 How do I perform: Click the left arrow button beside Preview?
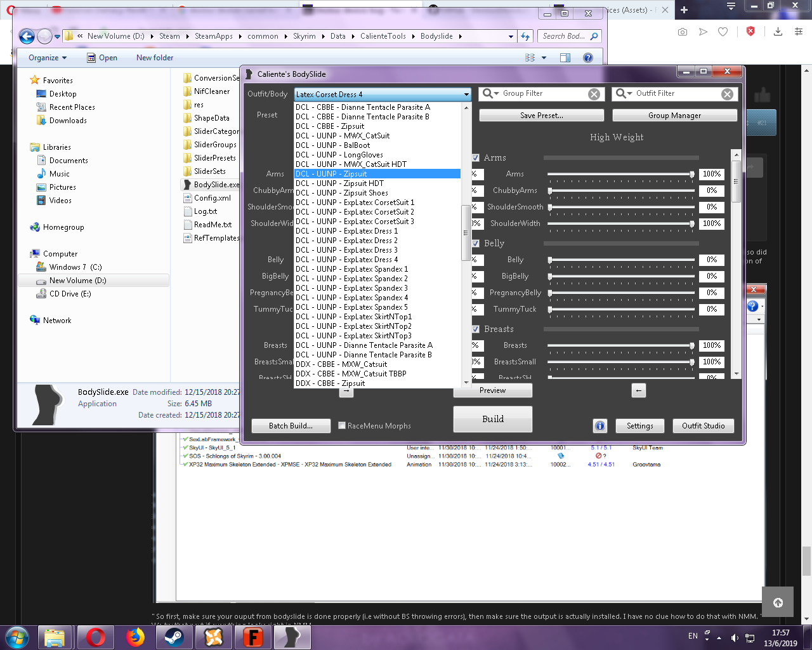(639, 390)
